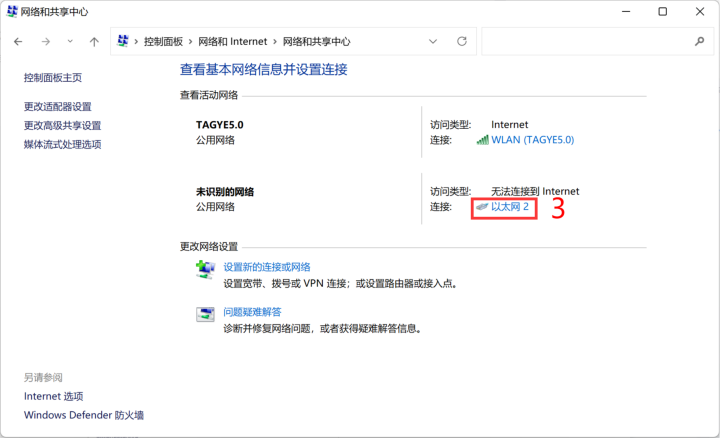
Task: Click the 问题疑难解答 icon
Action: [205, 314]
